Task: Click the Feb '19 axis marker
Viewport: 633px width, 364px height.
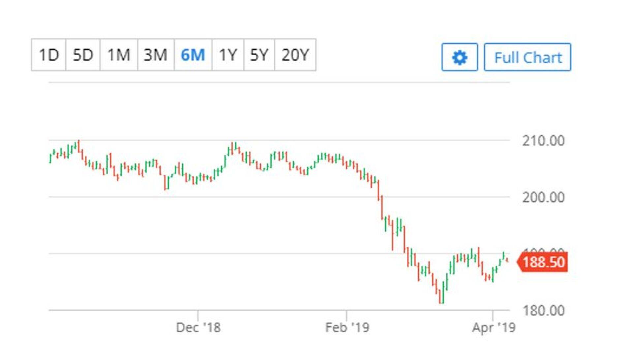Action: 347,327
